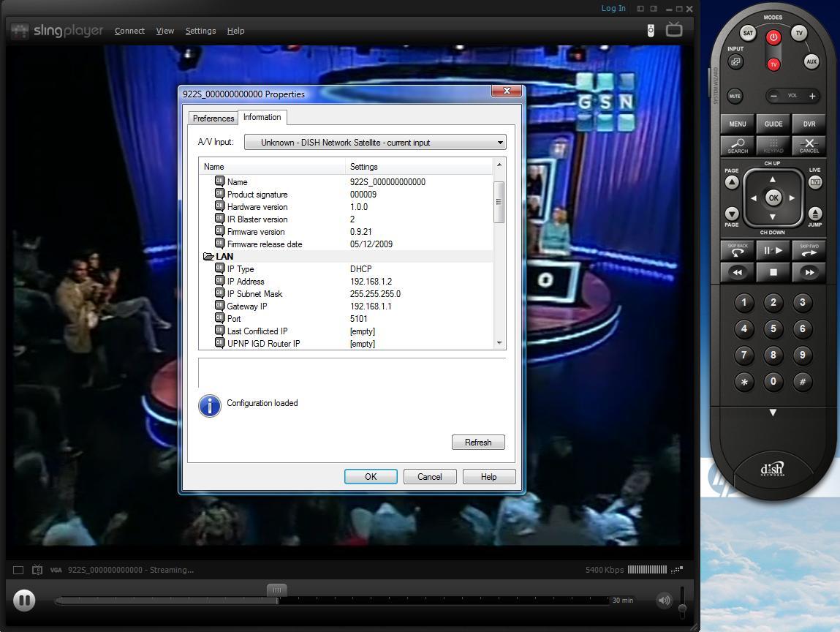Click channel up arrow on remote d-pad
The height and width of the screenshot is (632, 840).
(773, 179)
